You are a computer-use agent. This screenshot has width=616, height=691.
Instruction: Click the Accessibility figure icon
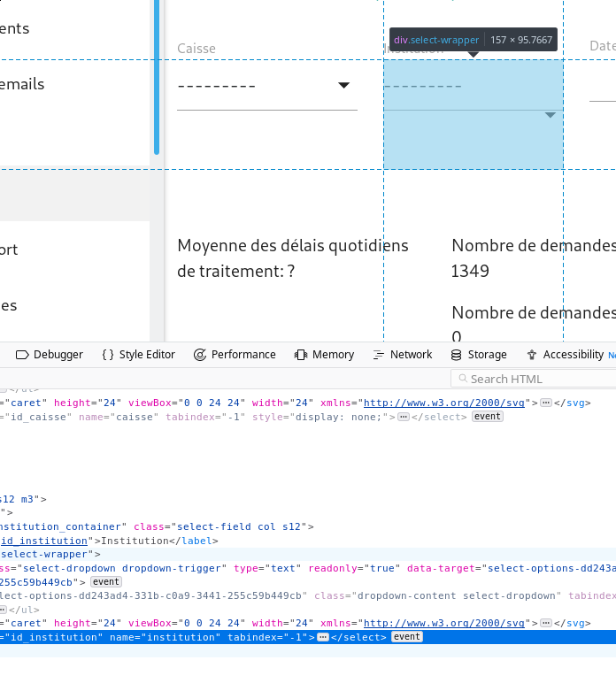coord(532,355)
